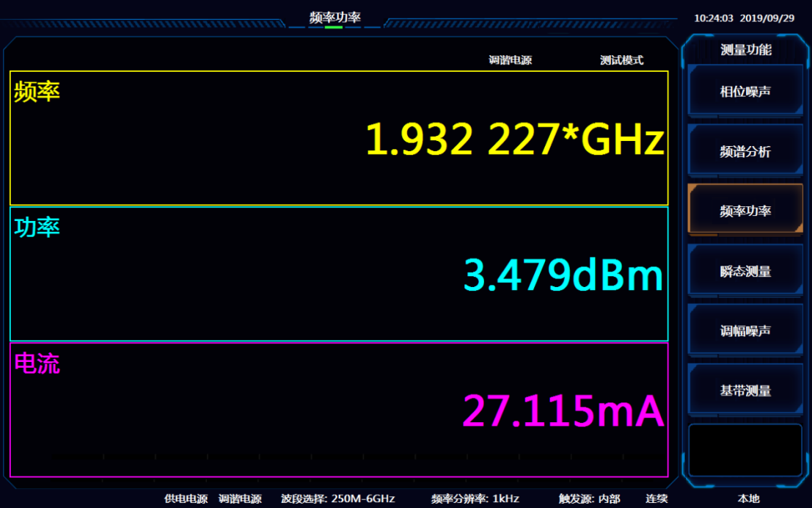Click the green indicator under the title
The width and height of the screenshot is (812, 508).
tap(334, 27)
